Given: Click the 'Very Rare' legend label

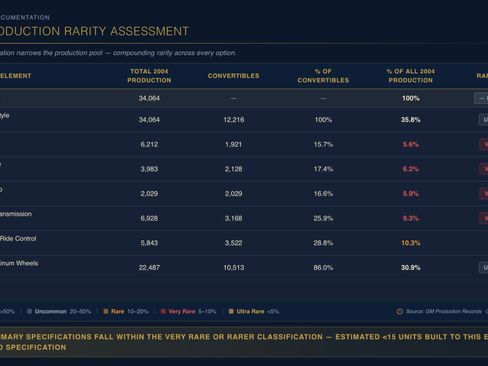Looking at the screenshot, I should pyautogui.click(x=182, y=311).
